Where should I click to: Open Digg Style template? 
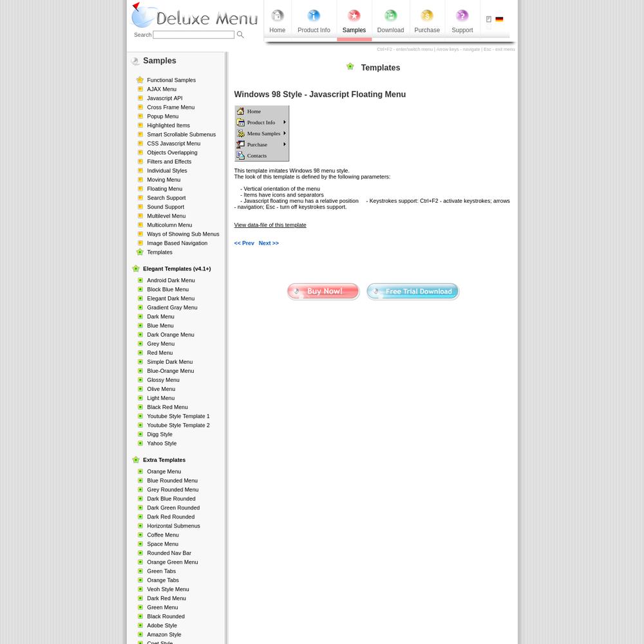(x=160, y=434)
